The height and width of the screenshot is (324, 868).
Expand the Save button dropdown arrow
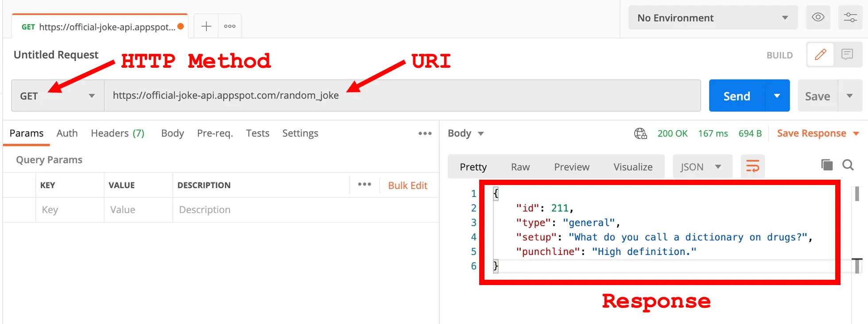[x=849, y=96]
